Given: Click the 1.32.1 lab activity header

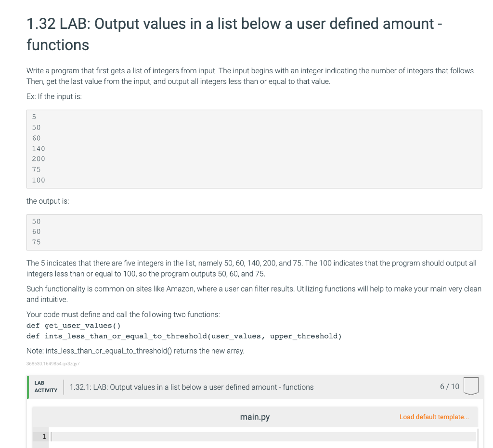Looking at the screenshot, I should pos(191,387).
